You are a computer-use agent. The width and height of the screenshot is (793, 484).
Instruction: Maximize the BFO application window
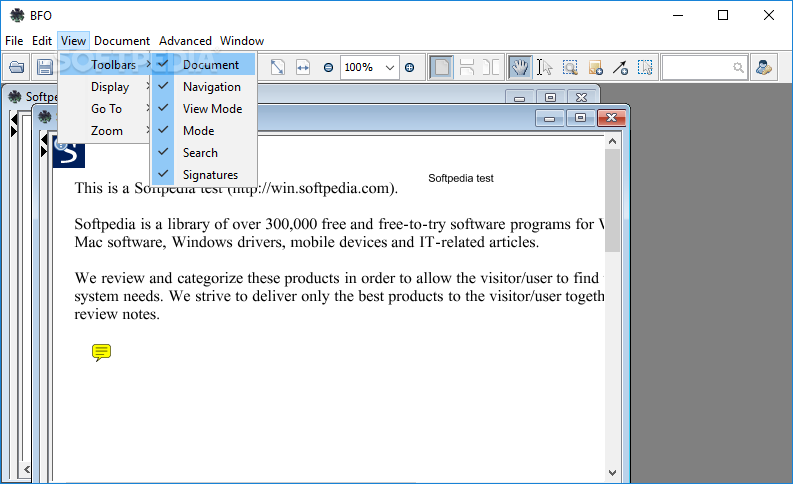coord(723,15)
